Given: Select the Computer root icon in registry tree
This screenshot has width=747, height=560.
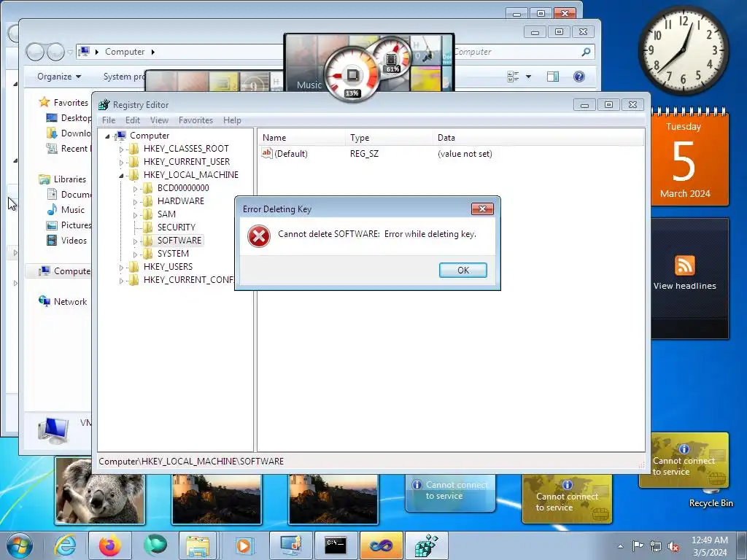Looking at the screenshot, I should pyautogui.click(x=120, y=136).
